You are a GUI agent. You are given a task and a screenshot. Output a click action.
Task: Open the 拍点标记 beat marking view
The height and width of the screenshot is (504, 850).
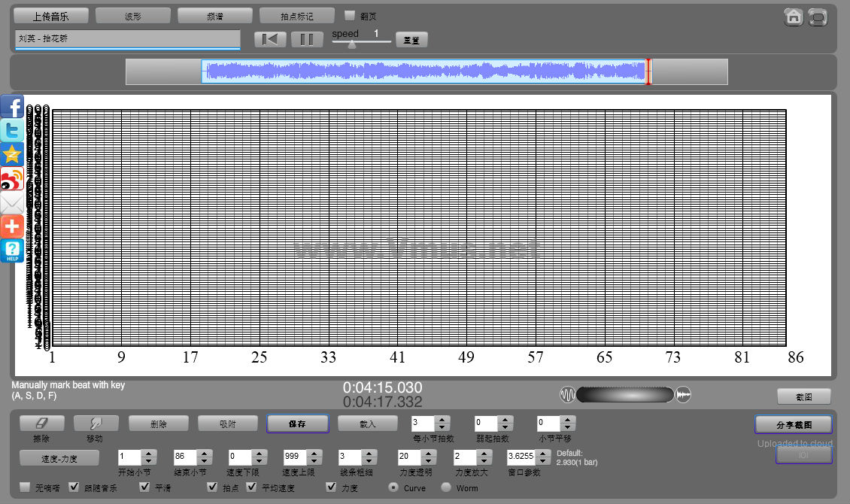pyautogui.click(x=296, y=15)
